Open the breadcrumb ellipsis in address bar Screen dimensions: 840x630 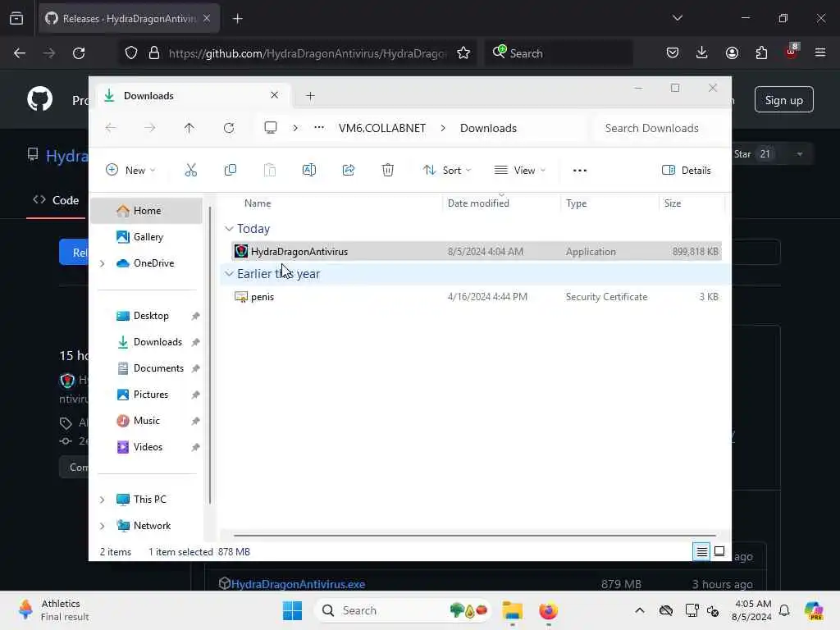coord(319,127)
